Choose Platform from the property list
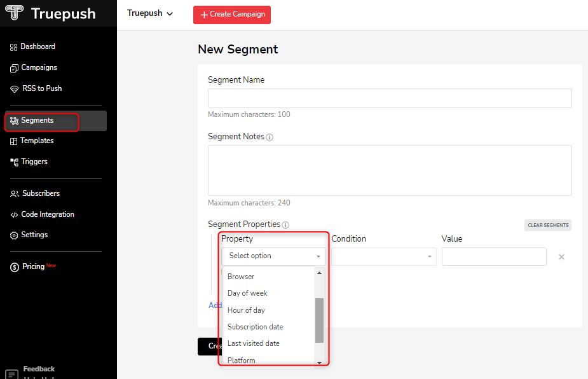588x379 pixels. point(242,360)
